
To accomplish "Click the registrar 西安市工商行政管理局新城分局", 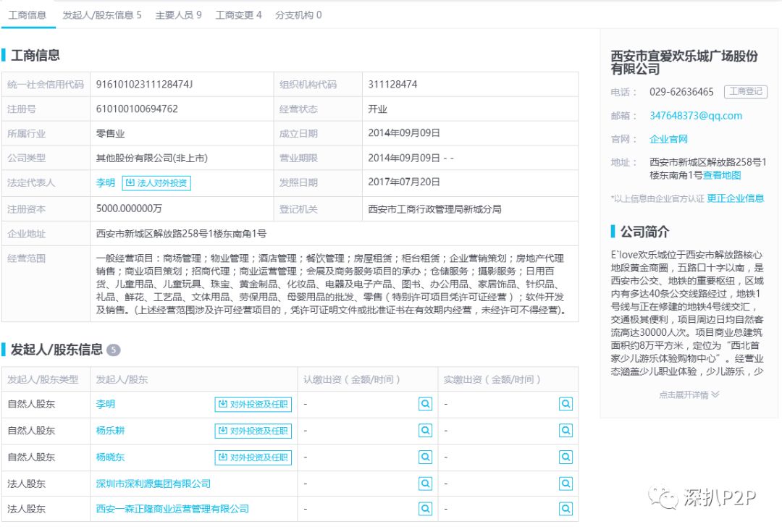I will 435,209.
